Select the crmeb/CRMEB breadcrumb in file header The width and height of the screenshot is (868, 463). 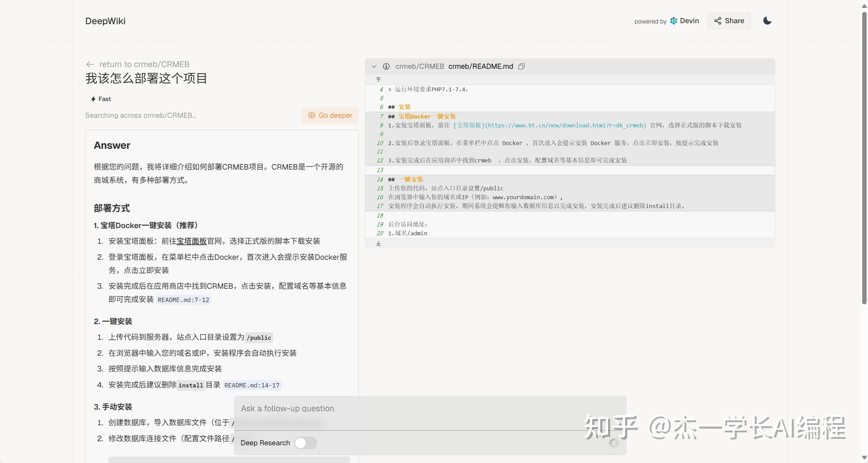point(420,66)
